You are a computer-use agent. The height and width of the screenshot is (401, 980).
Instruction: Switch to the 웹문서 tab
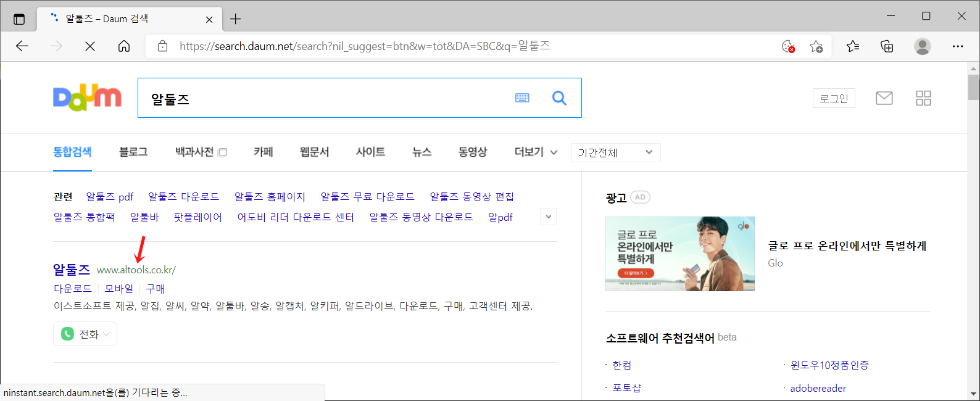[x=315, y=152]
